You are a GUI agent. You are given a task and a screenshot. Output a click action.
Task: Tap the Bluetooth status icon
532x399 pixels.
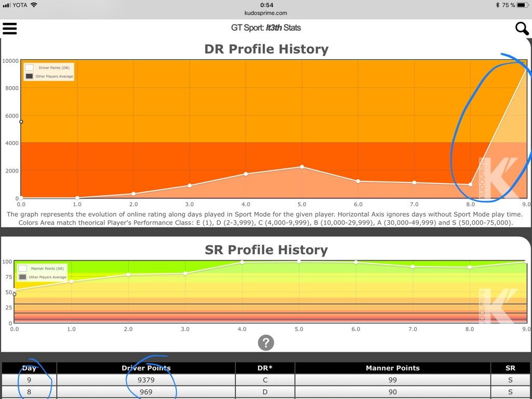497,5
